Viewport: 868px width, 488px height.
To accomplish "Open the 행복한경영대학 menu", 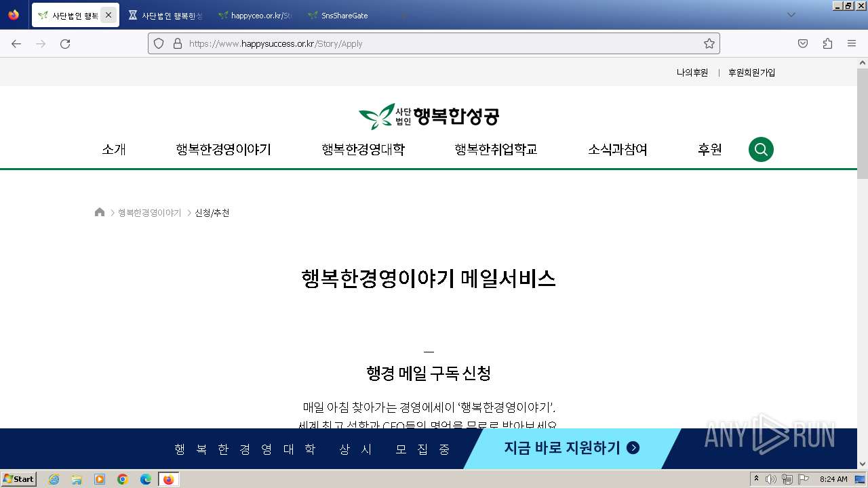I will click(363, 150).
